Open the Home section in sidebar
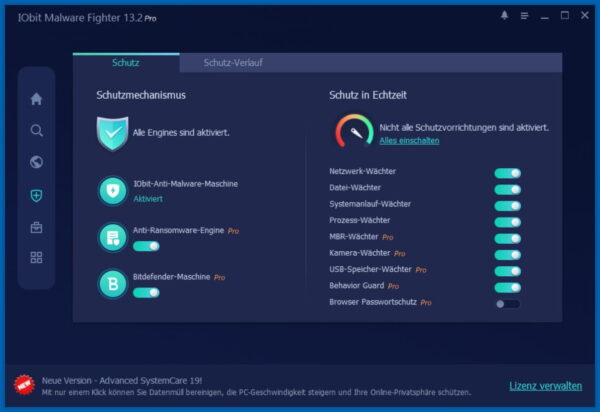The height and width of the screenshot is (412, 600). pyautogui.click(x=36, y=99)
